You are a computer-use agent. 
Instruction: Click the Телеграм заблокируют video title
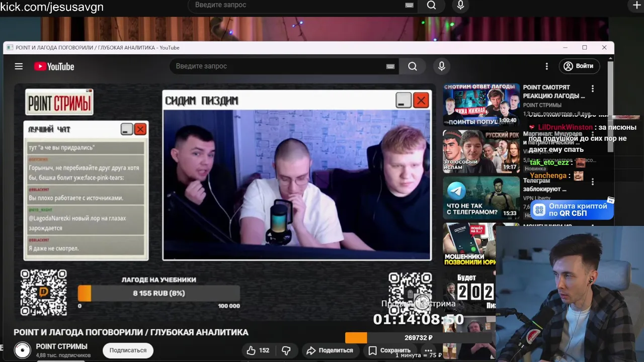(545, 185)
